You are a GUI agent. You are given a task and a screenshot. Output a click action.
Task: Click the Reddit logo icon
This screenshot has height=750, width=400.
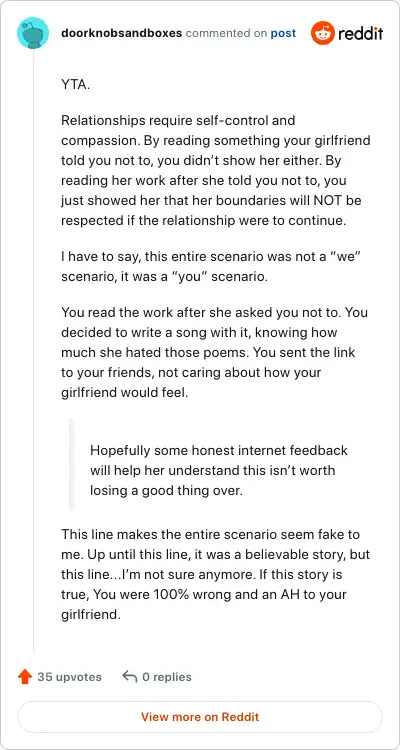322,33
